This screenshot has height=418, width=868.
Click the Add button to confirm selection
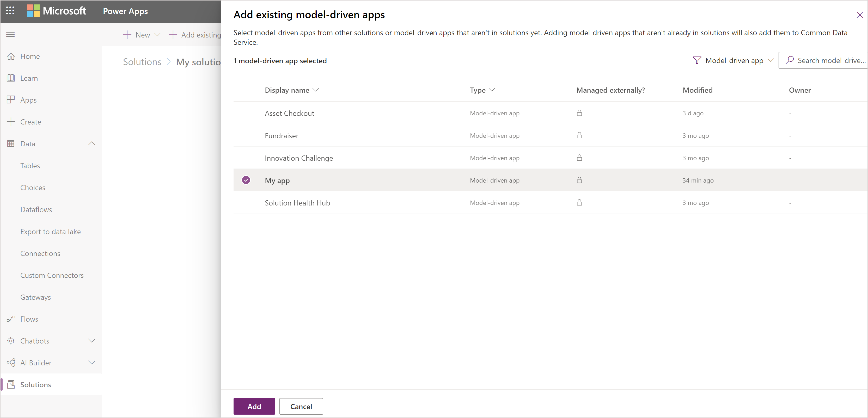[254, 406]
